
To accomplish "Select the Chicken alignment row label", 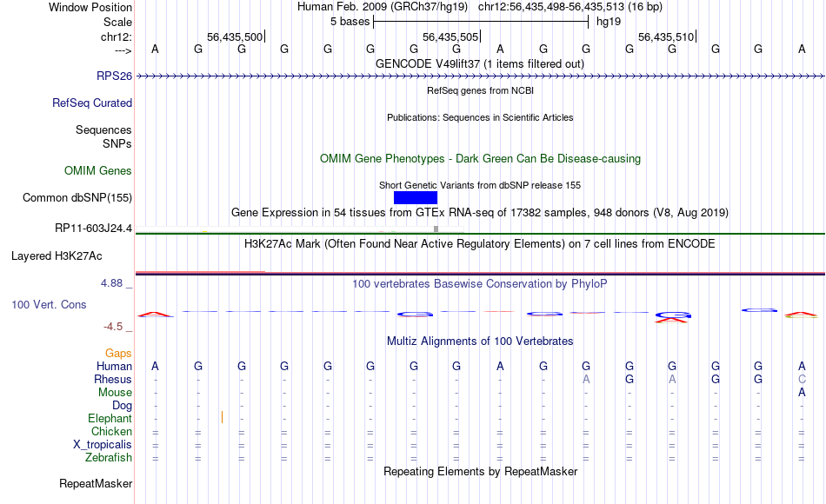I will (111, 431).
